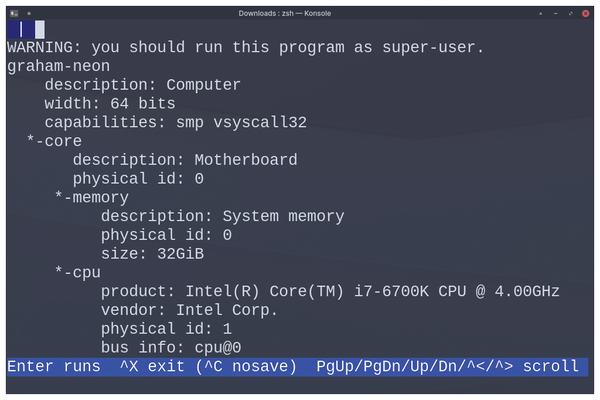This screenshot has width=600, height=400.
Task: Click the WARNING super-user message line
Action: (x=246, y=47)
